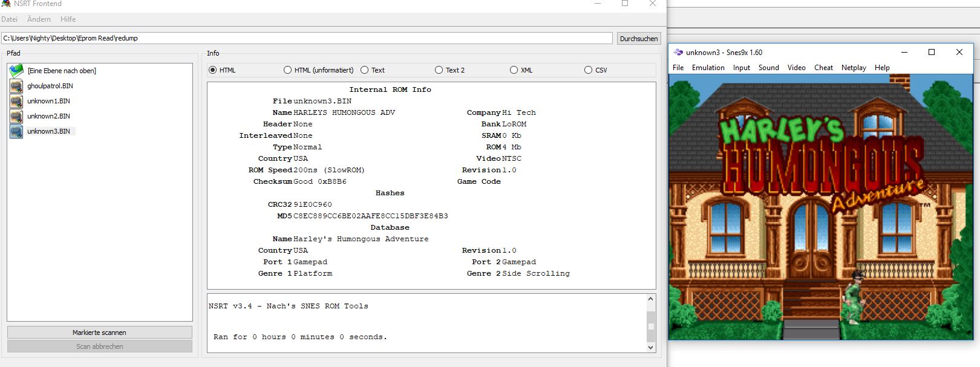The width and height of the screenshot is (980, 367).
Task: Open Snes9x Help menu
Action: [x=882, y=68]
